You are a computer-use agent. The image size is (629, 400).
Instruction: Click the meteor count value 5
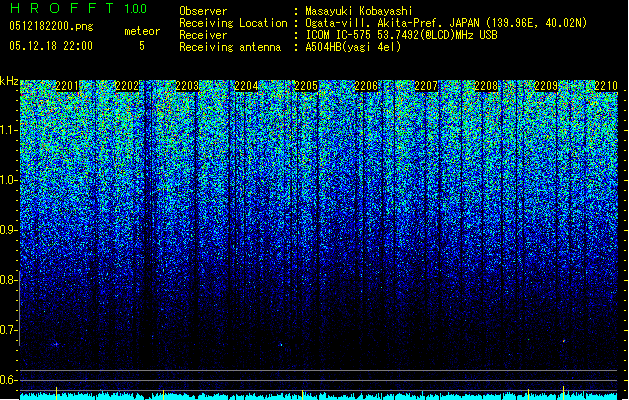142,46
